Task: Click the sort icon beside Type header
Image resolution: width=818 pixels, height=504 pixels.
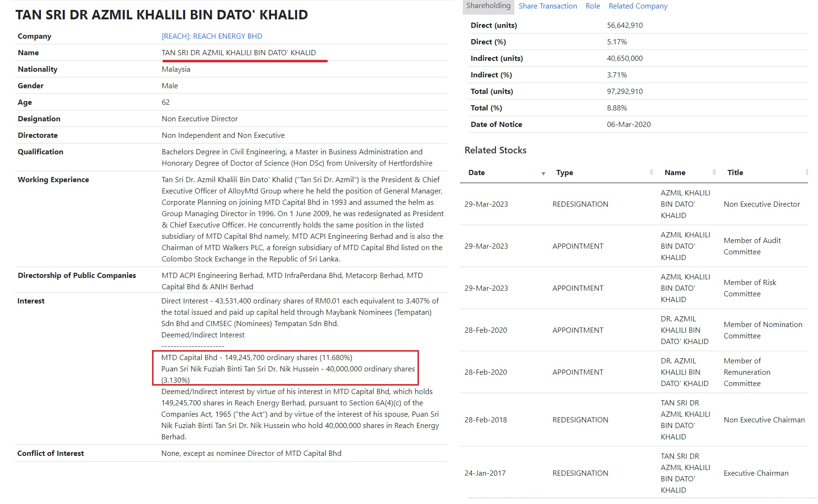Action: pyautogui.click(x=652, y=172)
